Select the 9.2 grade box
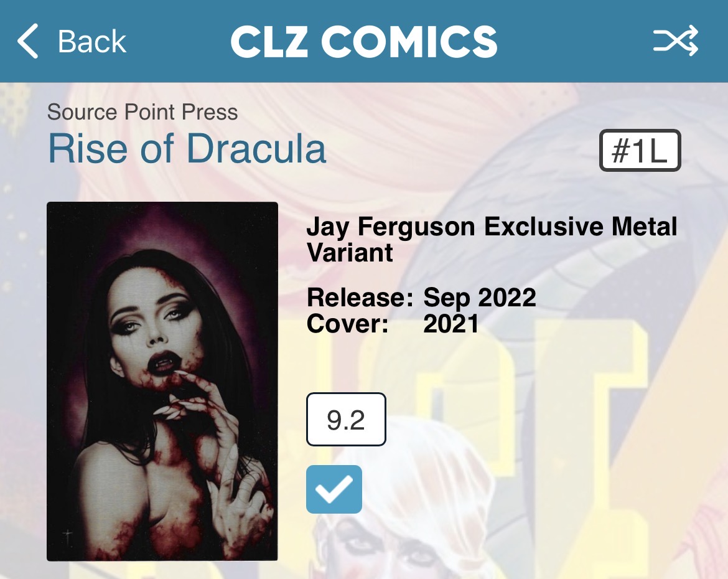Image resolution: width=728 pixels, height=579 pixels. [x=346, y=420]
